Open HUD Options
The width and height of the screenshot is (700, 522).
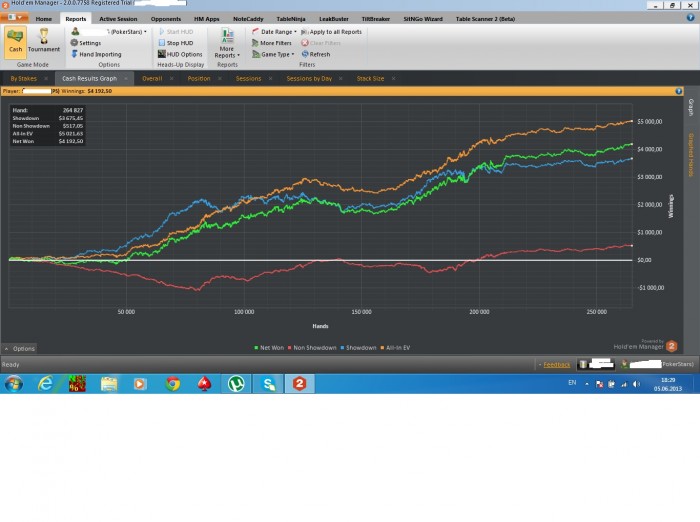coord(180,54)
